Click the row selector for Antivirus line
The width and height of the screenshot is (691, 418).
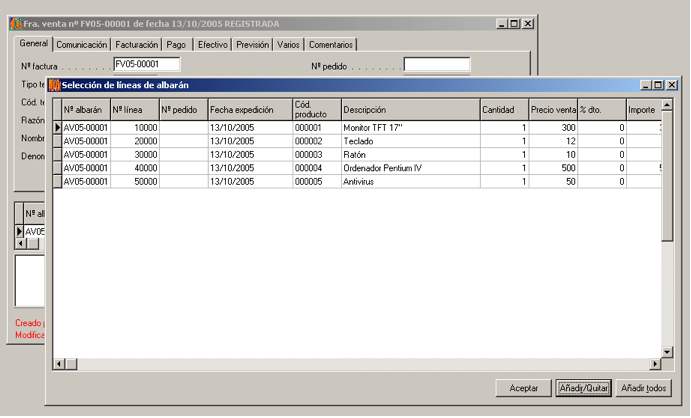tap(57, 182)
